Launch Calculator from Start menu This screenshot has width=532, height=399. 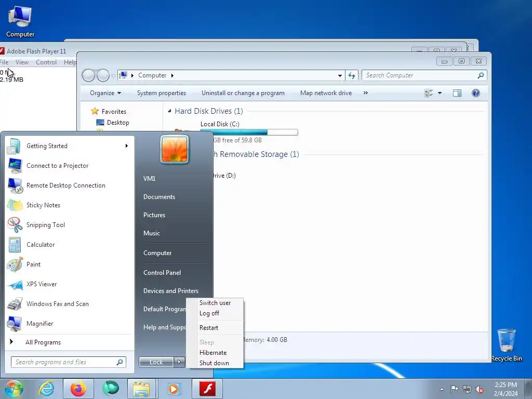point(70,245)
